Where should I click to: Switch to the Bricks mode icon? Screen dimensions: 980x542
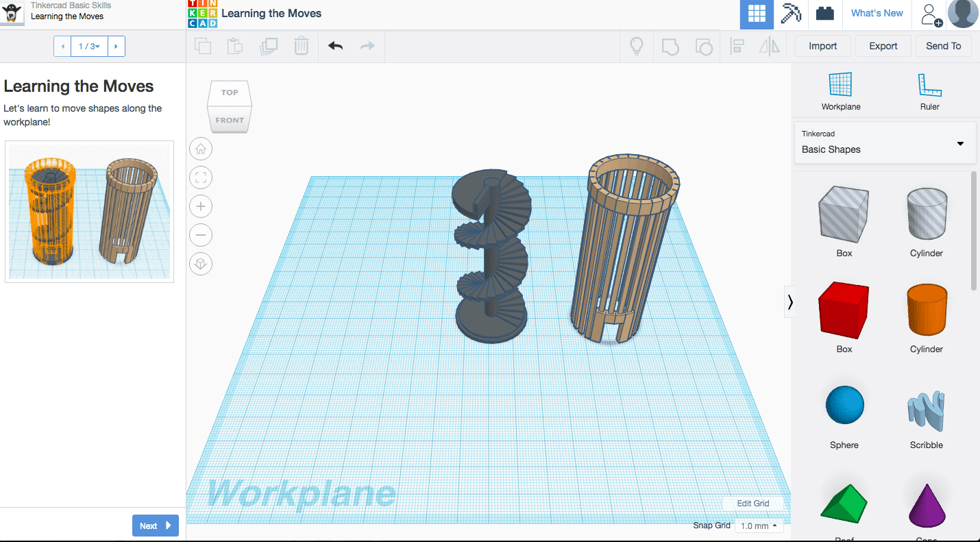[825, 14]
